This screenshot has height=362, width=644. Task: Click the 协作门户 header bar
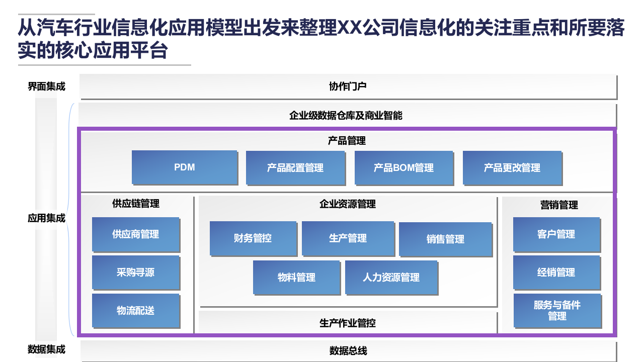pyautogui.click(x=347, y=85)
